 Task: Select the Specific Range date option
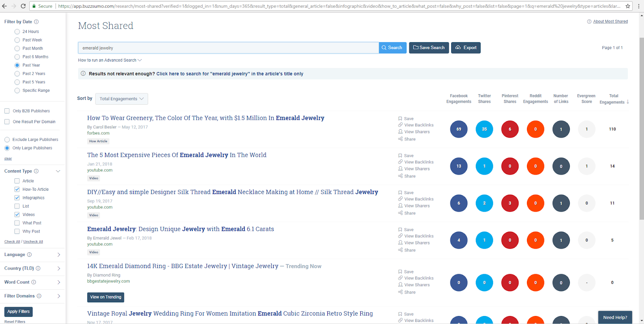pos(17,91)
